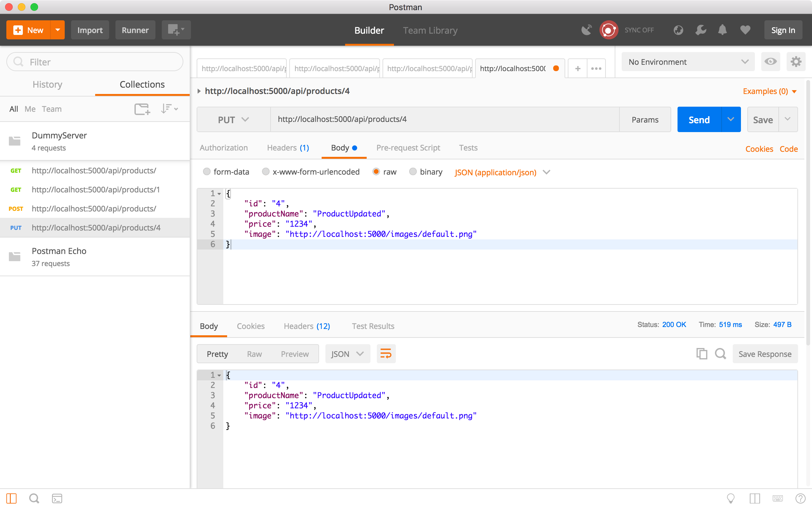
Task: Open response Headers (12) tab
Action: click(x=307, y=326)
